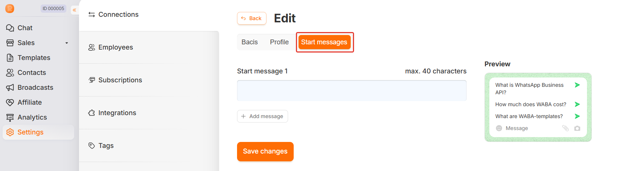Open the Integrations settings section
Screen dimensions: 644x171
pos(117,113)
